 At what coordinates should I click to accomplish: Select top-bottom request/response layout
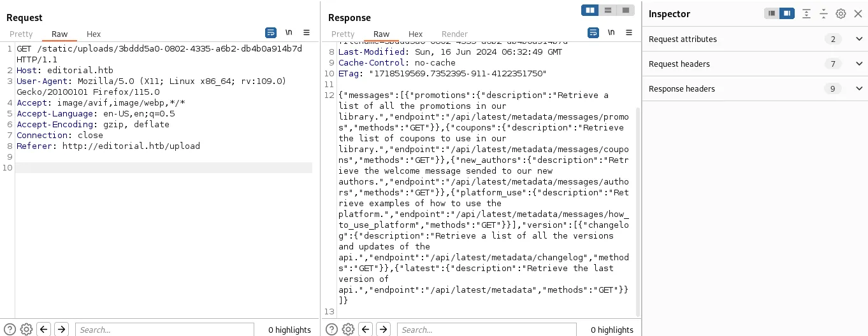pyautogui.click(x=608, y=10)
